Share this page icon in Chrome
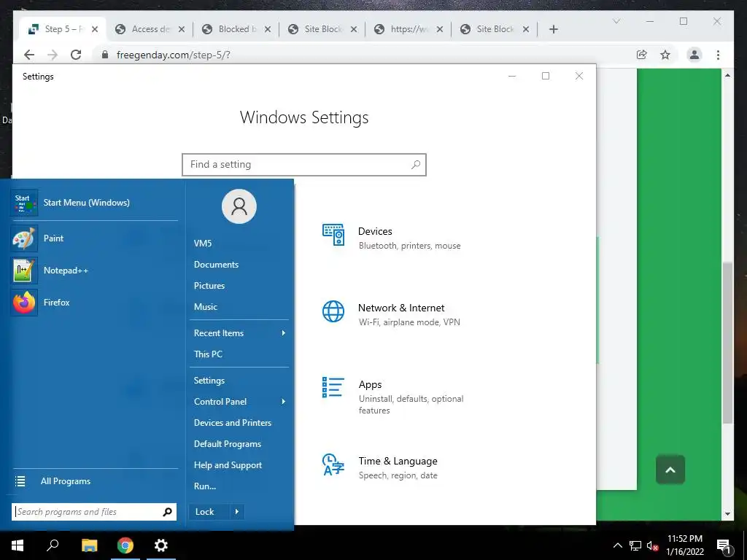747x560 pixels. pyautogui.click(x=642, y=55)
